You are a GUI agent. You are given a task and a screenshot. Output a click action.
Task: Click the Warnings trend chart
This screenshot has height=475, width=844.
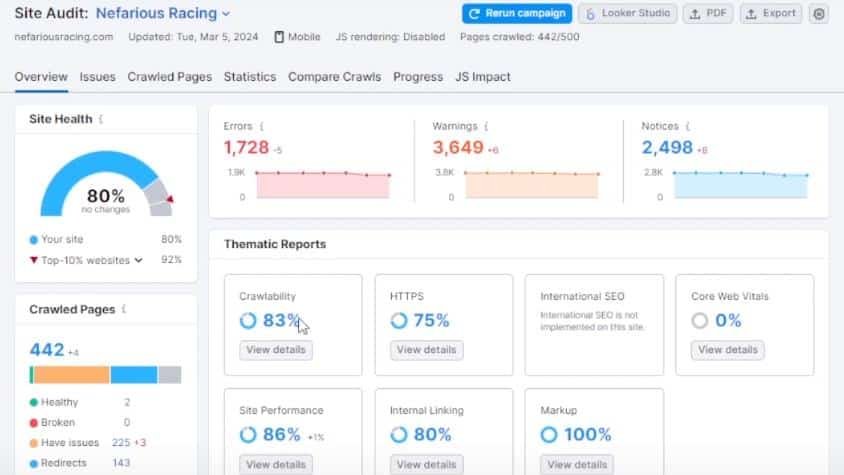(x=531, y=185)
